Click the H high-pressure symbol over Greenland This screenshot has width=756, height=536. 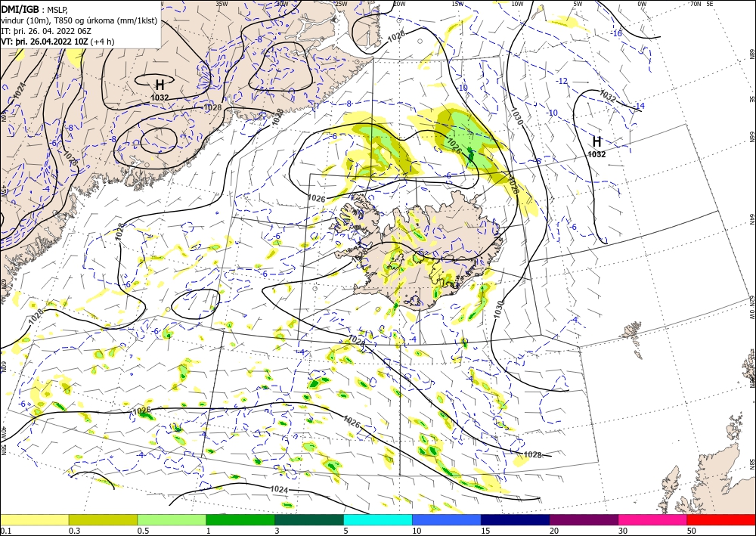tap(160, 85)
